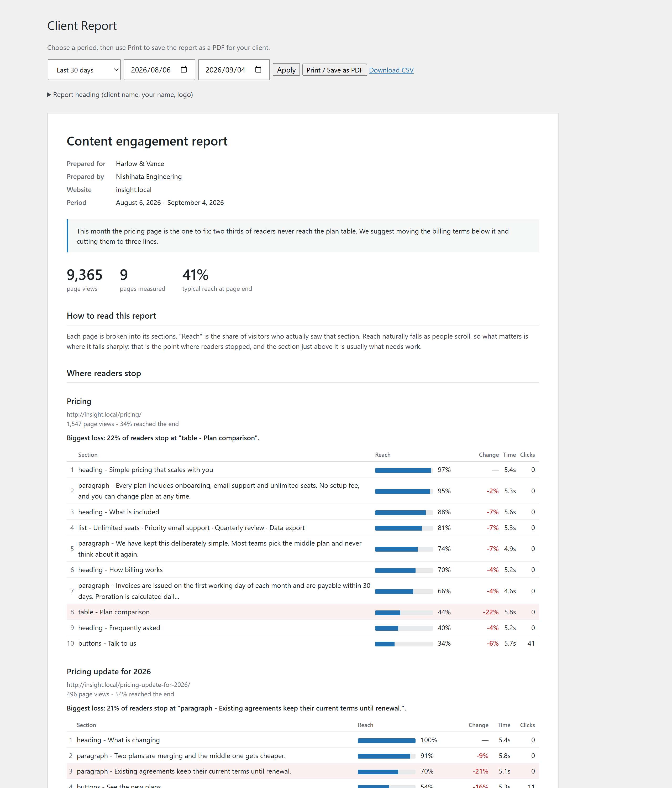This screenshot has width=672, height=788.
Task: Click the 9 pages measured figure
Action: pyautogui.click(x=124, y=274)
